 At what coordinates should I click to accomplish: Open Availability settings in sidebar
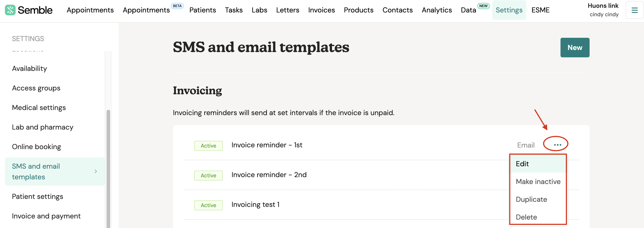coord(30,68)
